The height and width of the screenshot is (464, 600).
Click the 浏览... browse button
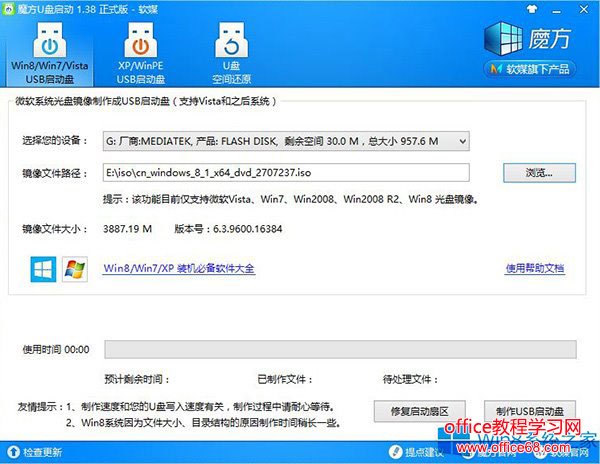[x=539, y=173]
